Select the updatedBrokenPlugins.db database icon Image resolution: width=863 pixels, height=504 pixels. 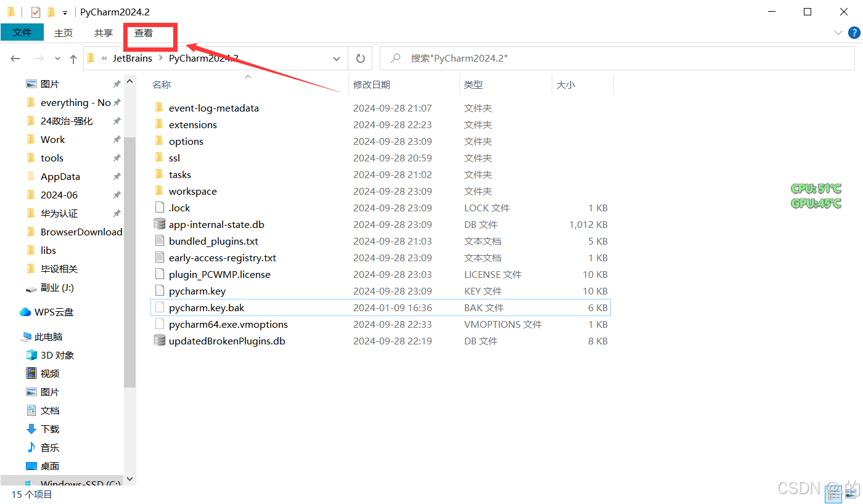[x=159, y=341]
